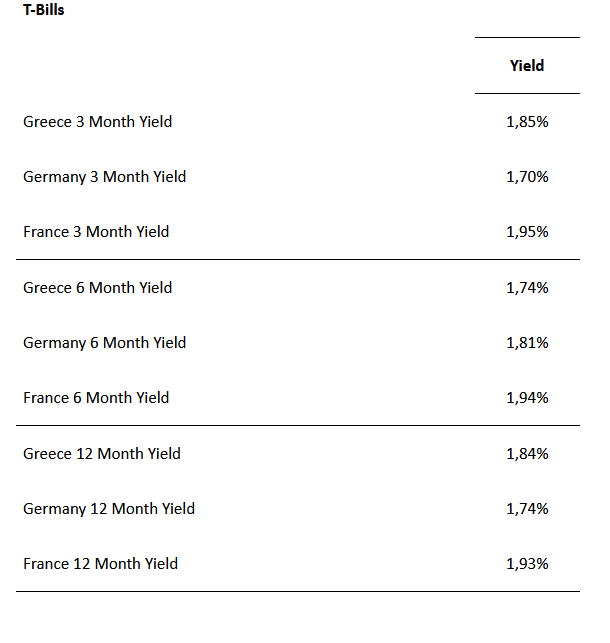Select the Germany 3 Month Yield label
This screenshot has width=610, height=643.
pyautogui.click(x=105, y=177)
